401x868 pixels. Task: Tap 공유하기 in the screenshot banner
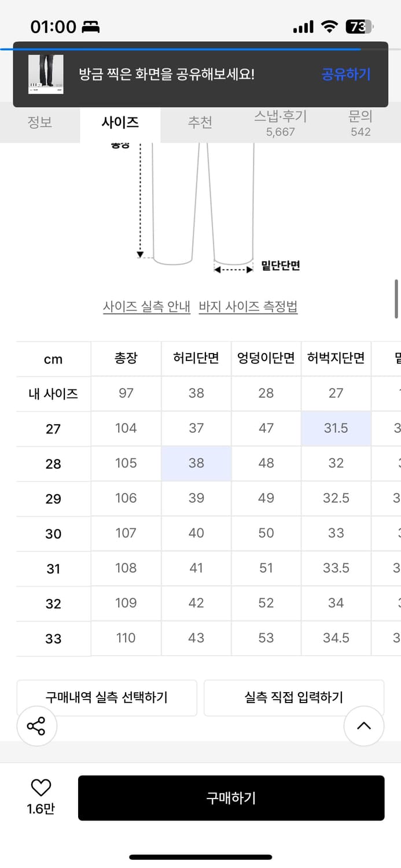pos(345,75)
